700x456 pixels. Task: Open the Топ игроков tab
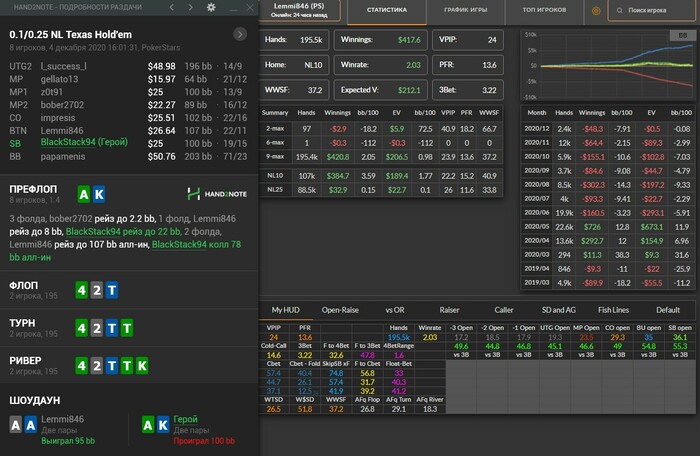[x=544, y=10]
